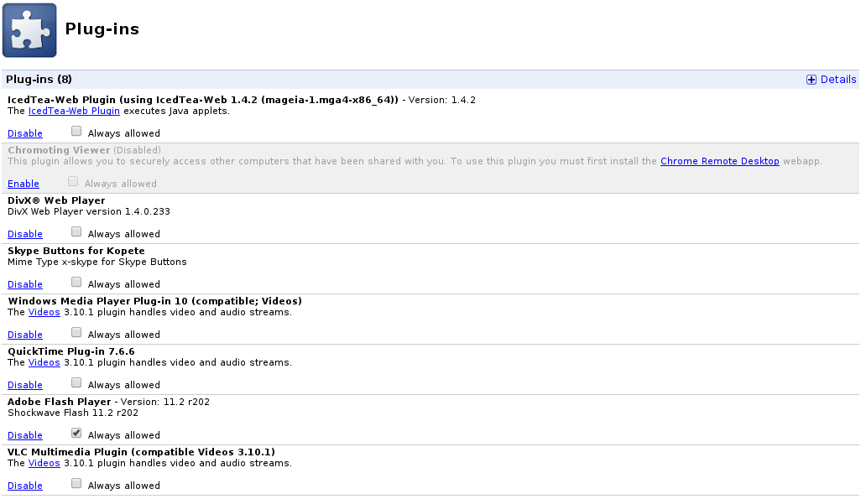Click the Skype Buttons for Kopete title

[x=76, y=251]
